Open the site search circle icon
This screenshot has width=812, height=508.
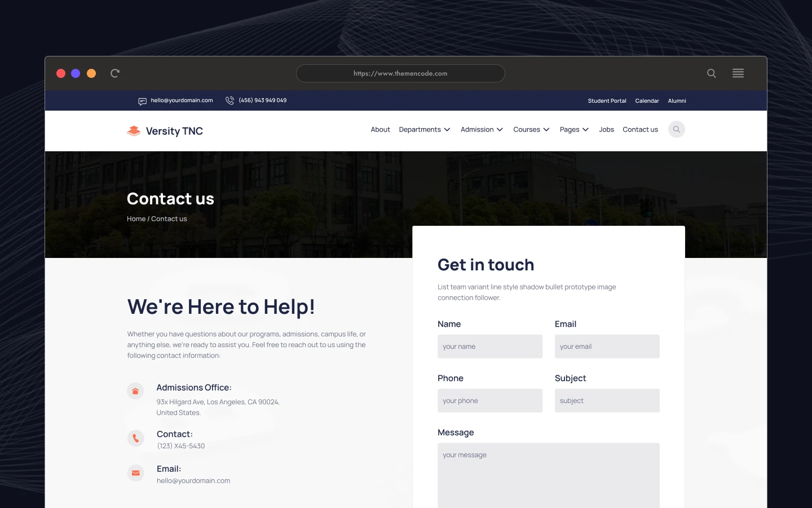tap(676, 129)
